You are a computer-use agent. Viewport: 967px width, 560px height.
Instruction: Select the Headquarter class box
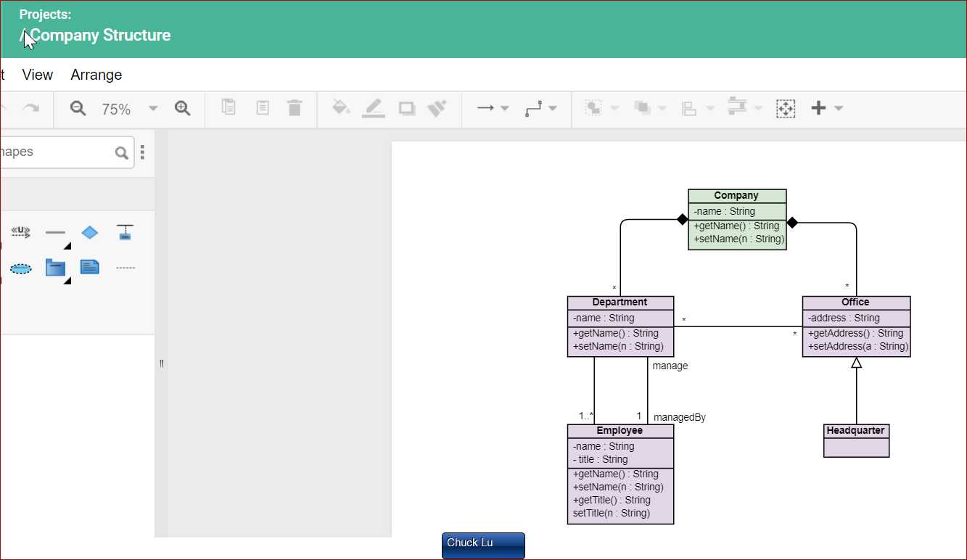tap(856, 440)
